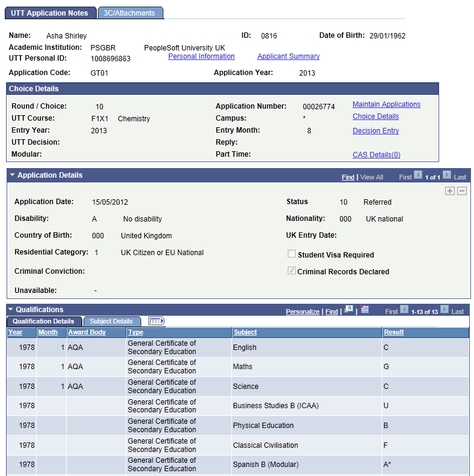Click First in Application Details navigation
The width and height of the screenshot is (474, 476).
click(x=406, y=177)
